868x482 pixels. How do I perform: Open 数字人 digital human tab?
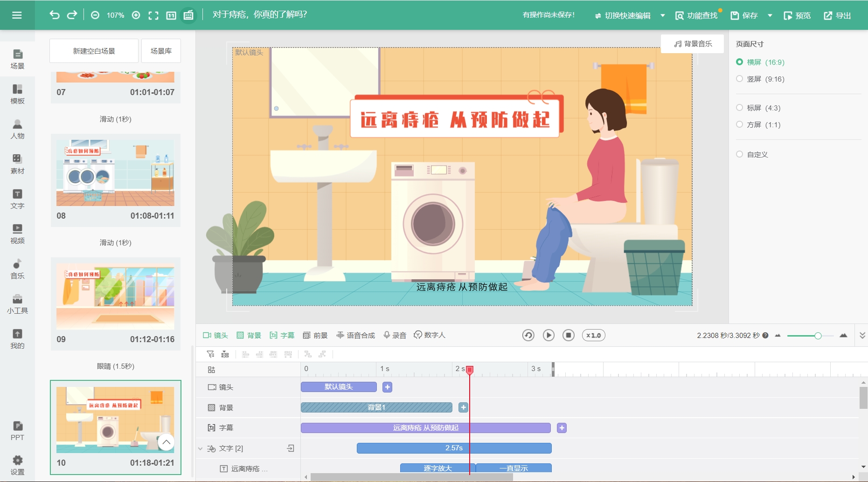[x=430, y=335]
